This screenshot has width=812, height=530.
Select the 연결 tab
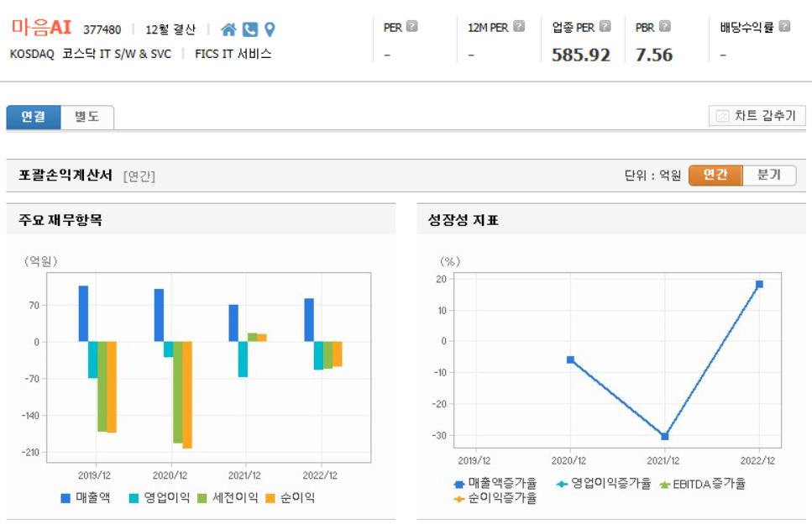pos(34,117)
